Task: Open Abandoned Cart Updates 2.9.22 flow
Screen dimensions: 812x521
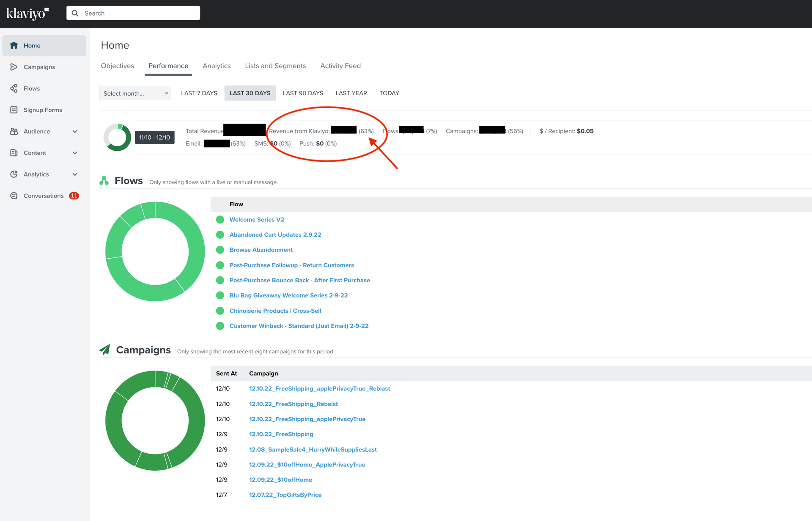Action: (275, 235)
